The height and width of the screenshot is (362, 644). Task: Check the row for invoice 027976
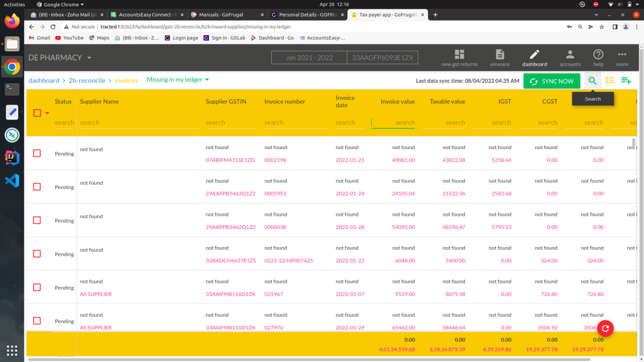[x=37, y=321]
